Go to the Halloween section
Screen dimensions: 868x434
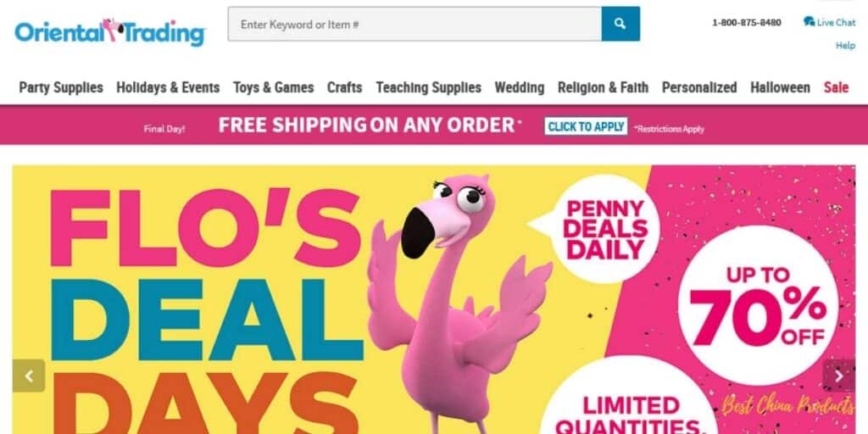tap(780, 87)
